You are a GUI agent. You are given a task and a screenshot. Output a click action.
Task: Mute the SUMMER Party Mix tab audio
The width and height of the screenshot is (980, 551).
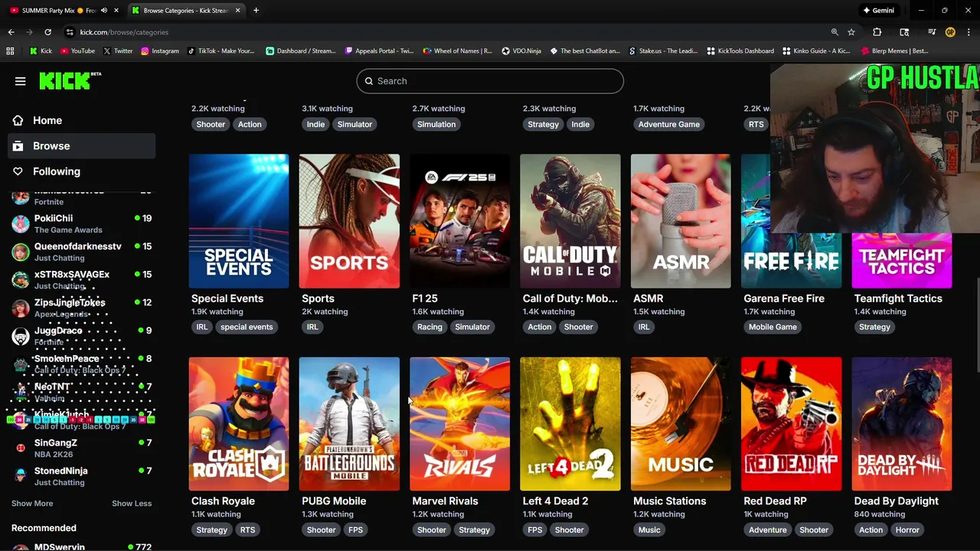(104, 11)
